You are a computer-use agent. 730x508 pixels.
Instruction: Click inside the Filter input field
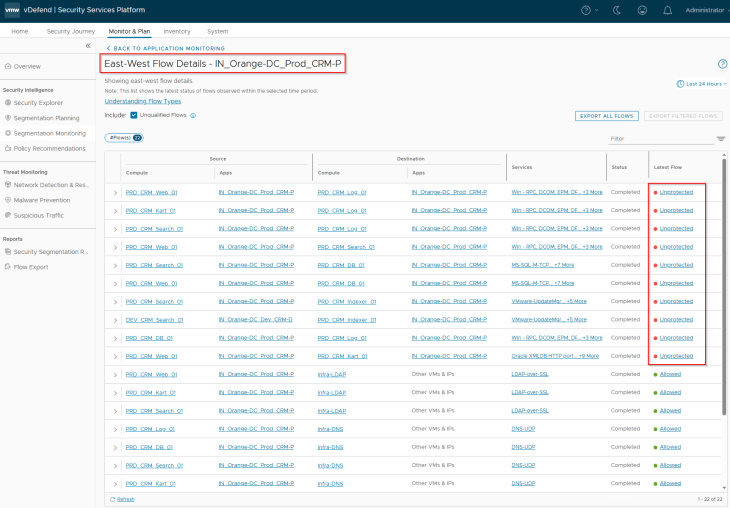point(658,139)
